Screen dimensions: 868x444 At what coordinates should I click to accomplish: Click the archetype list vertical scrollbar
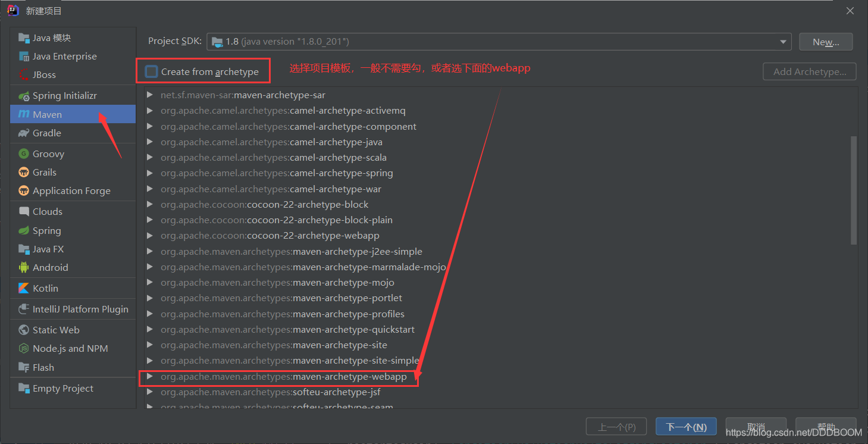[854, 190]
